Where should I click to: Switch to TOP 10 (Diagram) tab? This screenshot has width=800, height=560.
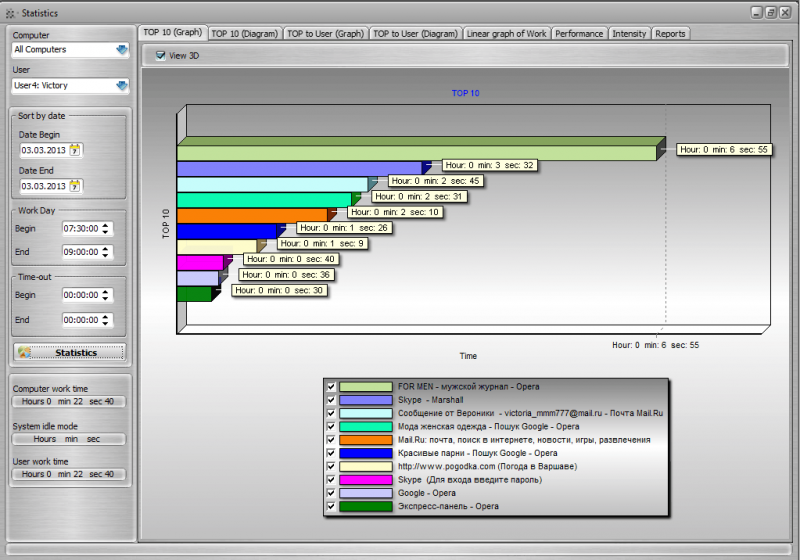pos(244,34)
